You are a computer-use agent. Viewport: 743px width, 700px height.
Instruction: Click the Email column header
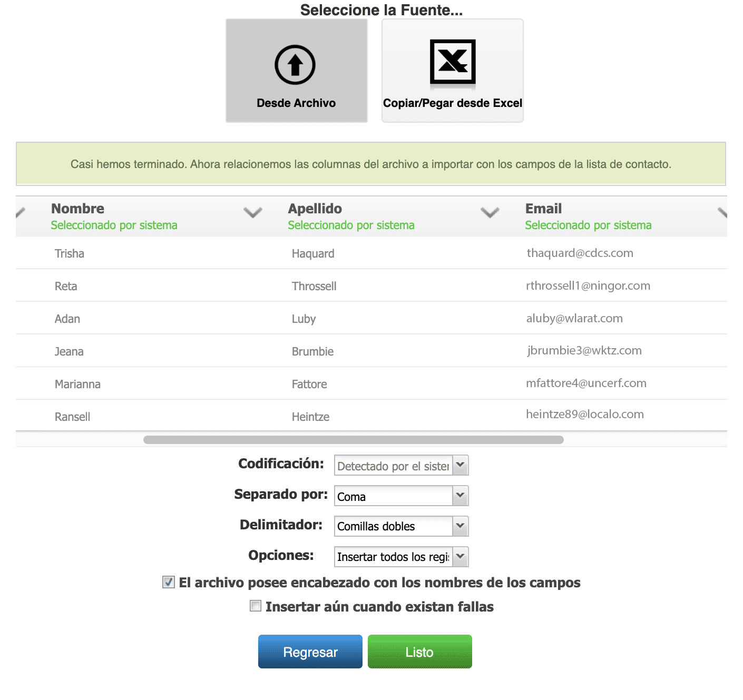[x=543, y=209]
